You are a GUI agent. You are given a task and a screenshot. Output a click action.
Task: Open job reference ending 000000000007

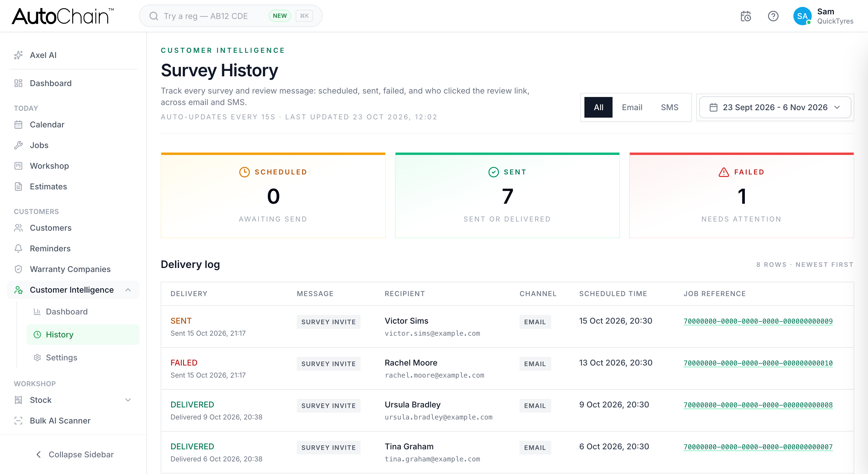point(758,447)
